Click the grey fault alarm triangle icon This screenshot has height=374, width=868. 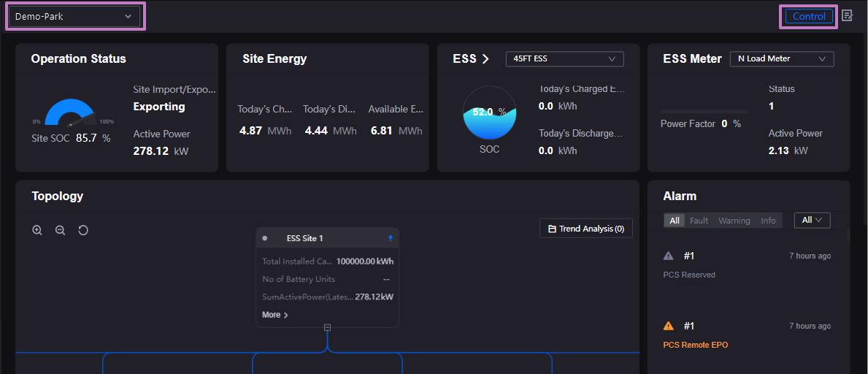(x=668, y=256)
